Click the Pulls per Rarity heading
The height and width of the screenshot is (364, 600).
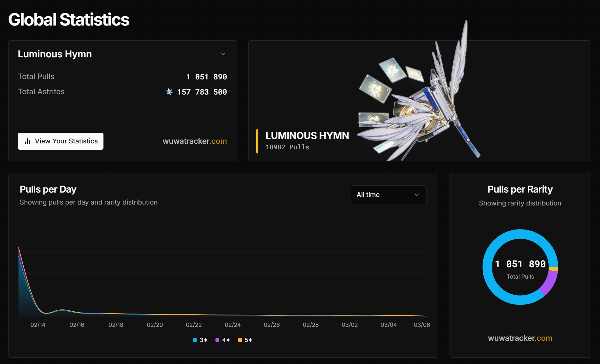pyautogui.click(x=520, y=189)
